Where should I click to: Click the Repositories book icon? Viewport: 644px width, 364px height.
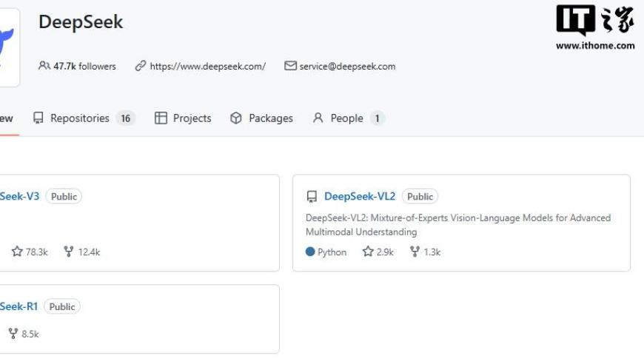coord(38,118)
